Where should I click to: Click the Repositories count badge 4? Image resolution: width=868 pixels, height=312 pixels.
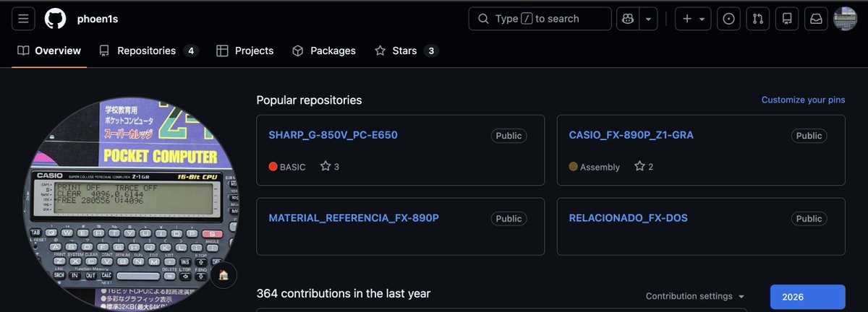190,51
